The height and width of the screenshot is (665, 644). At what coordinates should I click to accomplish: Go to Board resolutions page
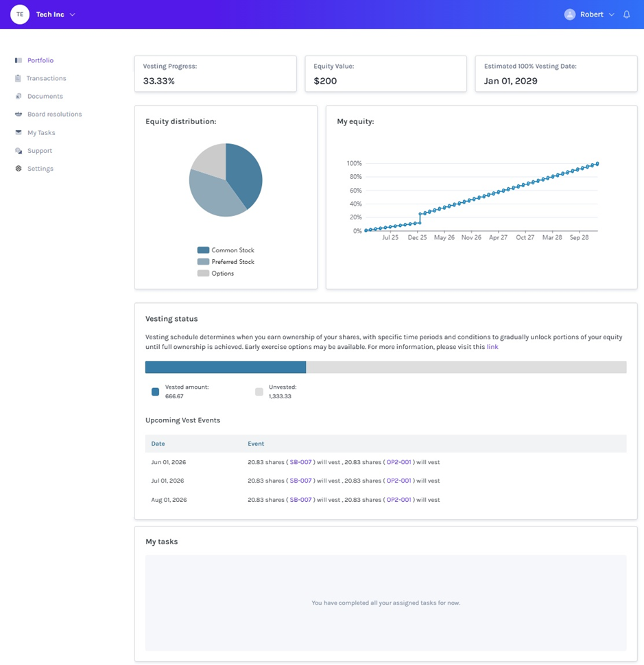[54, 114]
